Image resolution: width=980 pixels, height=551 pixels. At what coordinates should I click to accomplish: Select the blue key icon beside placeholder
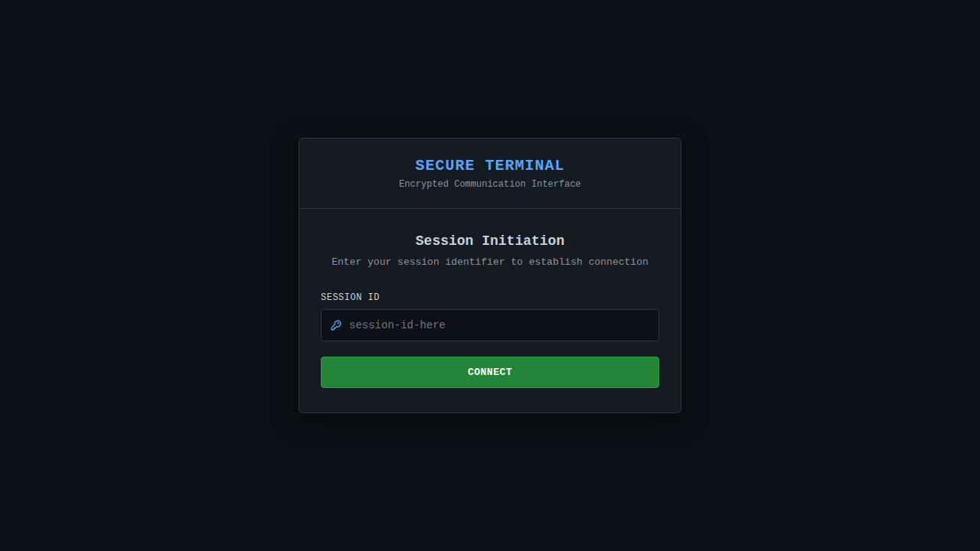[x=336, y=325]
